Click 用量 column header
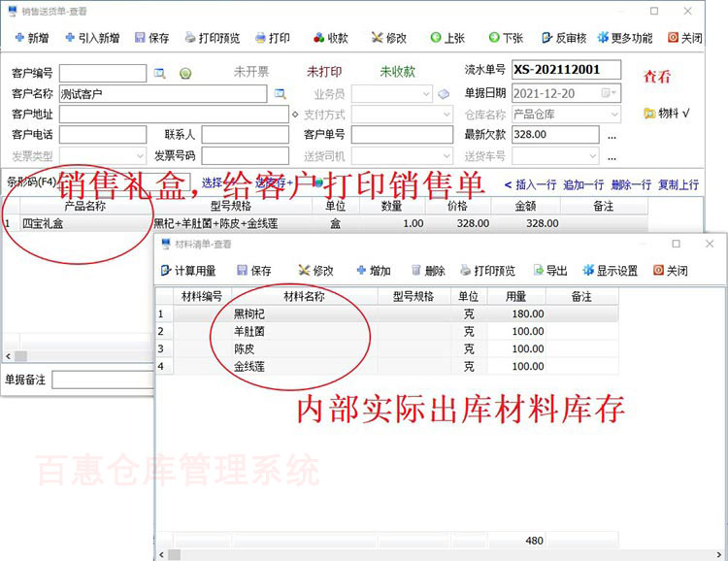Viewport: 728px width, 561px height. (516, 296)
